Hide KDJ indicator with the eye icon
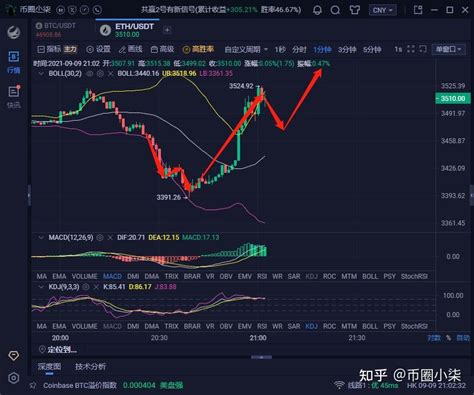The image size is (474, 395). [86, 287]
